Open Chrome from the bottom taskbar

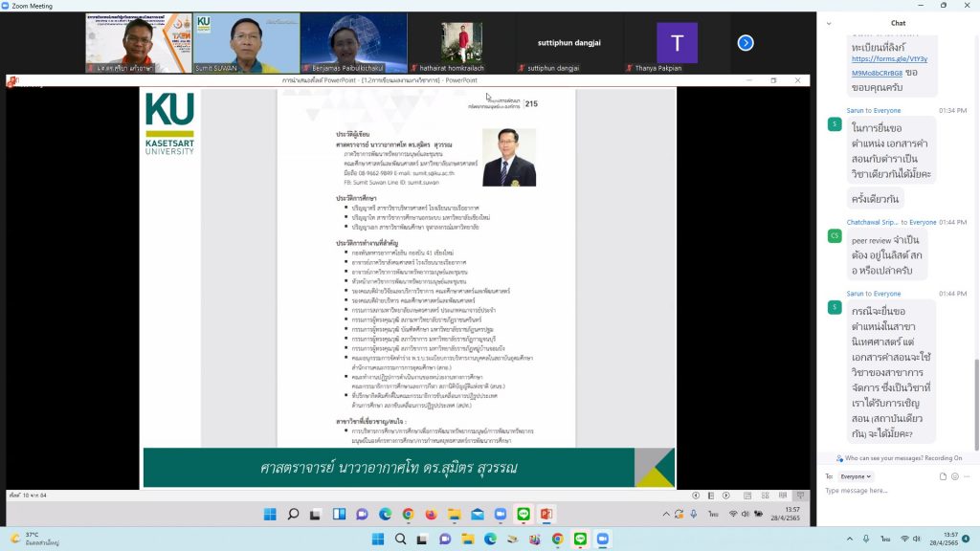558,539
